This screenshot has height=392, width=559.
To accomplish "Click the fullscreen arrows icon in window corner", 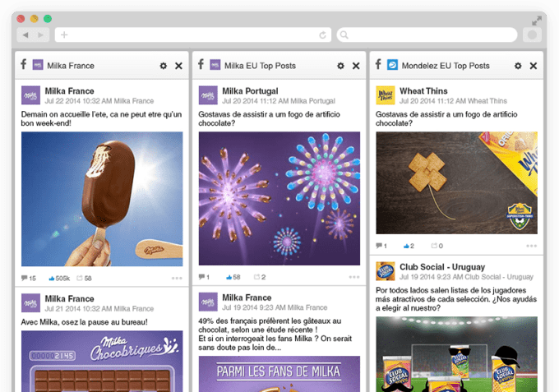I will pyautogui.click(x=537, y=21).
